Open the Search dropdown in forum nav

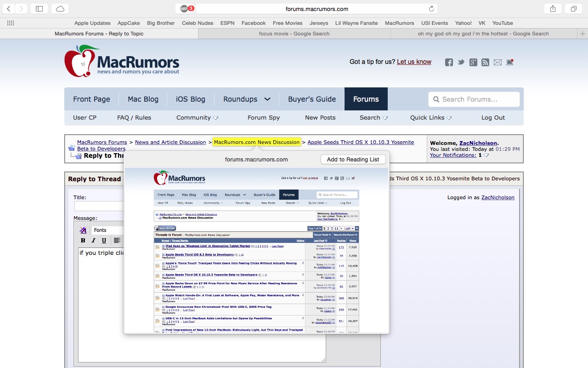[x=373, y=118]
